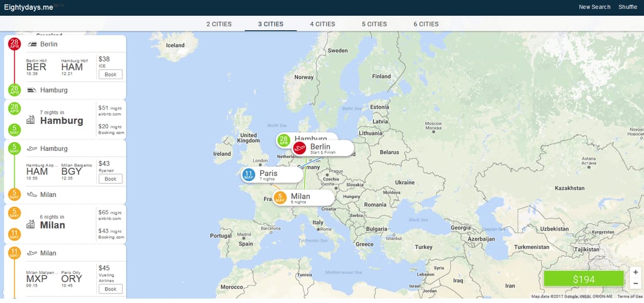Open the 6 Cities tab
This screenshot has height=303, width=644.
pos(426,24)
